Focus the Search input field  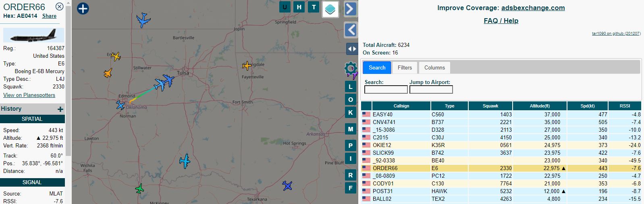386,89
